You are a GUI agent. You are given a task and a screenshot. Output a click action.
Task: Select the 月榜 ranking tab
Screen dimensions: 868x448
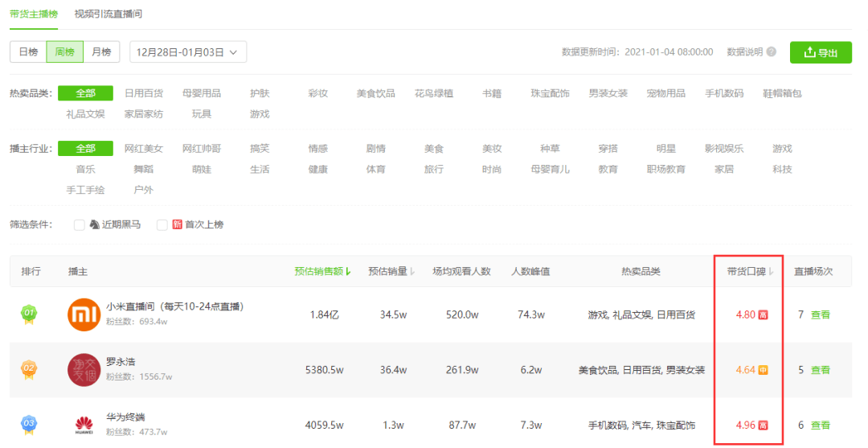[x=101, y=52]
